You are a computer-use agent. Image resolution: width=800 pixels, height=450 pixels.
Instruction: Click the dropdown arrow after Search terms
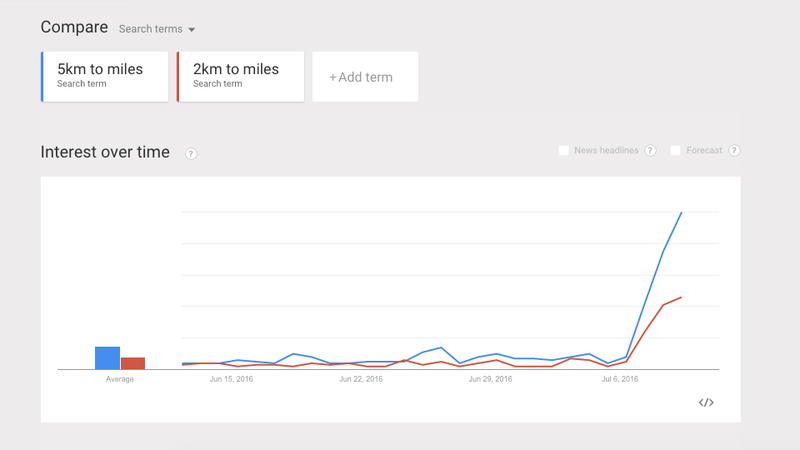191,30
